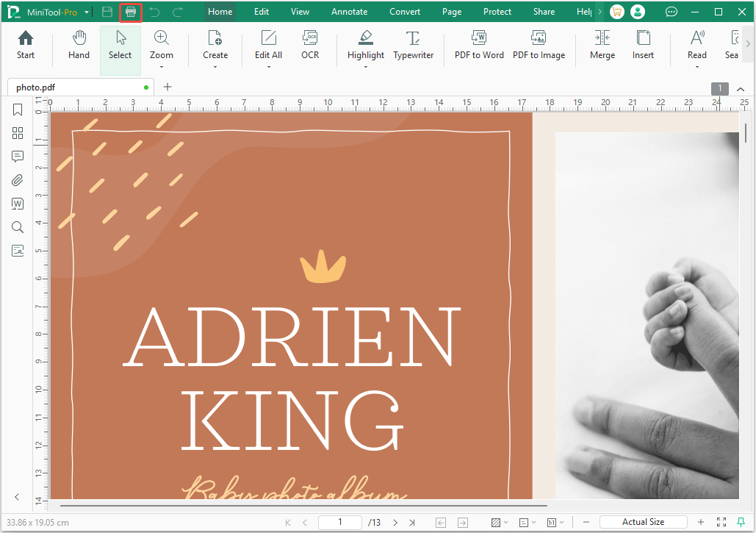Open the Bookmark sidebar panel
Viewport: 756px width, 533px height.
click(18, 110)
